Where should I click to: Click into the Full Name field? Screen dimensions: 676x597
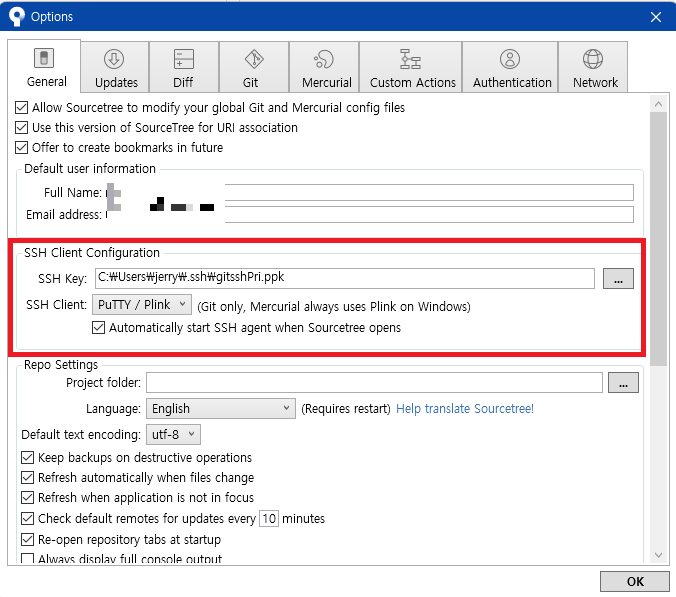pos(370,192)
